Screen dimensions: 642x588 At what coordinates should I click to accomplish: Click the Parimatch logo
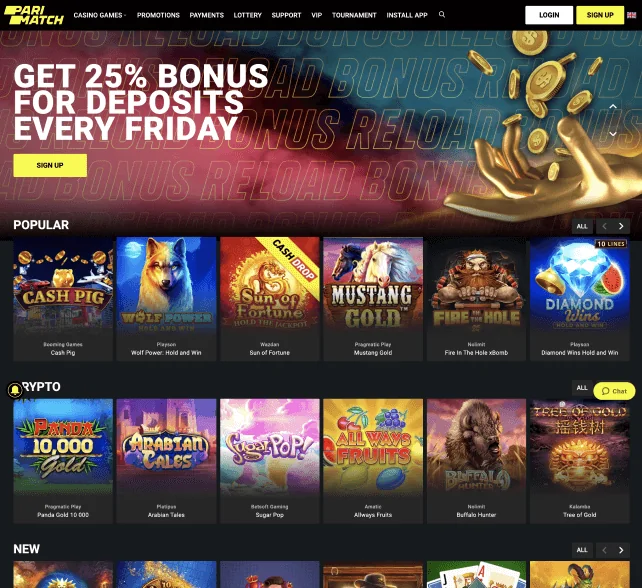click(34, 15)
